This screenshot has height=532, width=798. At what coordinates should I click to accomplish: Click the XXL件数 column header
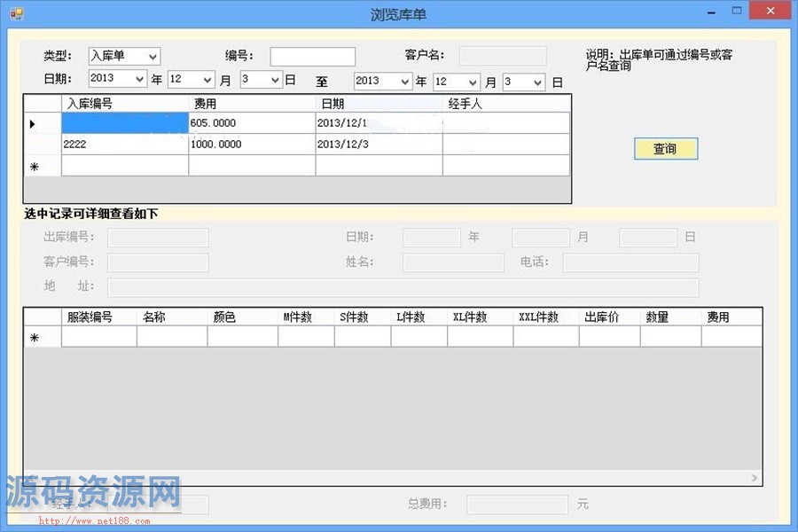546,317
